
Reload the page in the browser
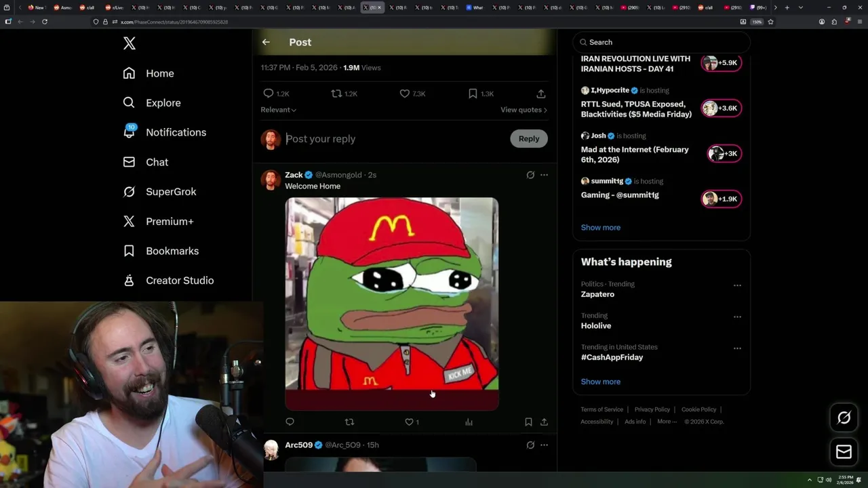(45, 22)
